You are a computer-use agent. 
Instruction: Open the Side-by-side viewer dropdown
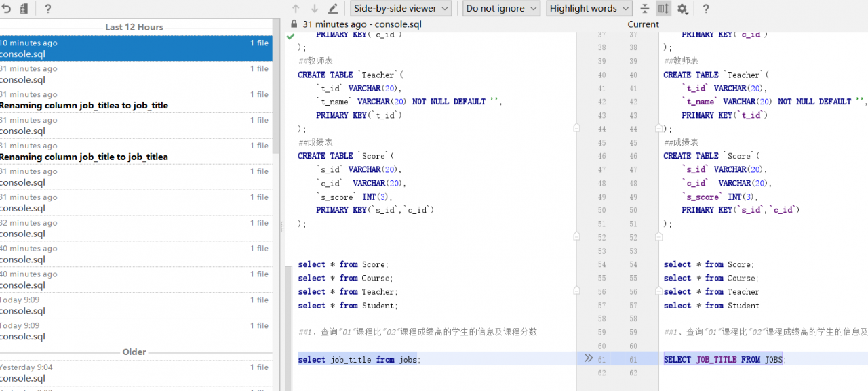tap(401, 8)
